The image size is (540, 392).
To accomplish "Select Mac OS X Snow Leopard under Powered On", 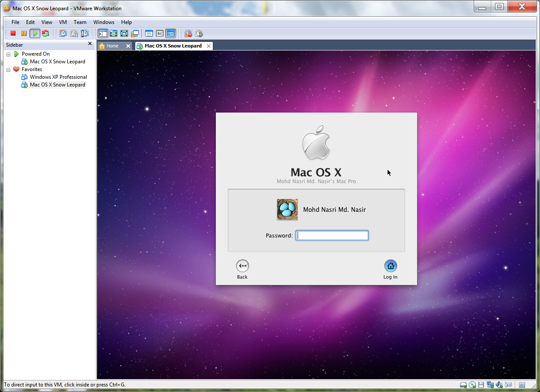I will click(x=57, y=62).
